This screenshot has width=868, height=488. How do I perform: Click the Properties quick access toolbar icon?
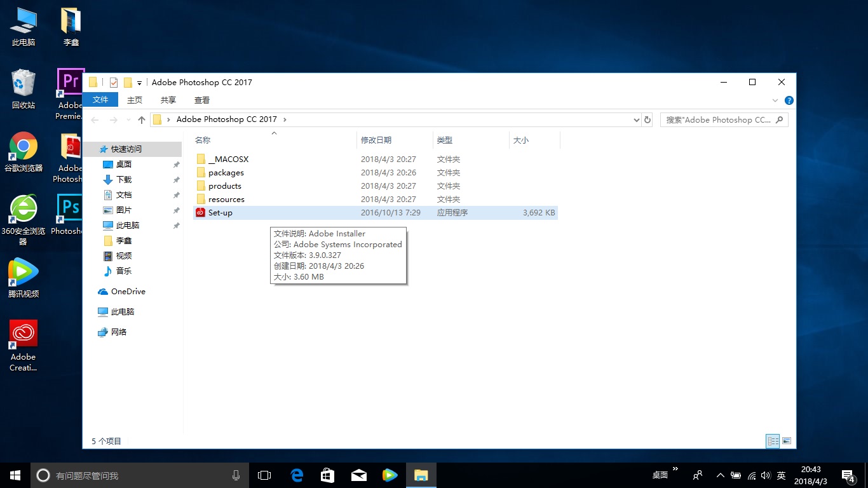114,83
